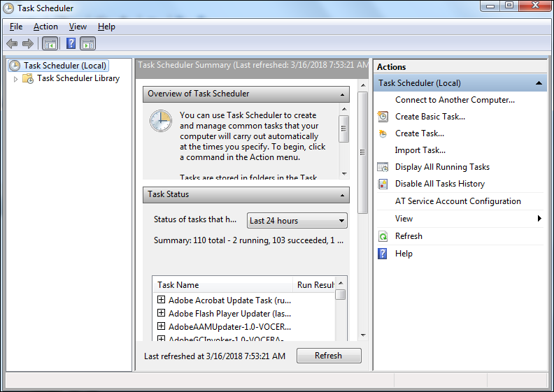Open the Action menu
554x392 pixels.
point(45,27)
